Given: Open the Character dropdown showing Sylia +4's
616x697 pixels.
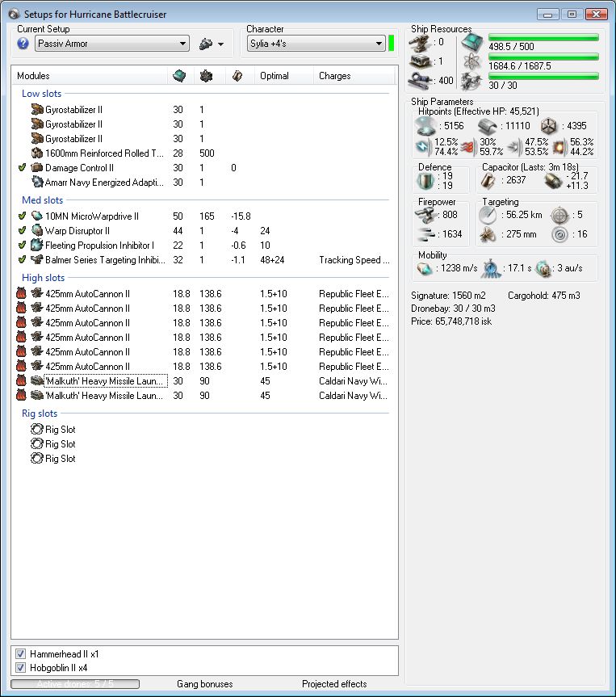Looking at the screenshot, I should coord(316,44).
